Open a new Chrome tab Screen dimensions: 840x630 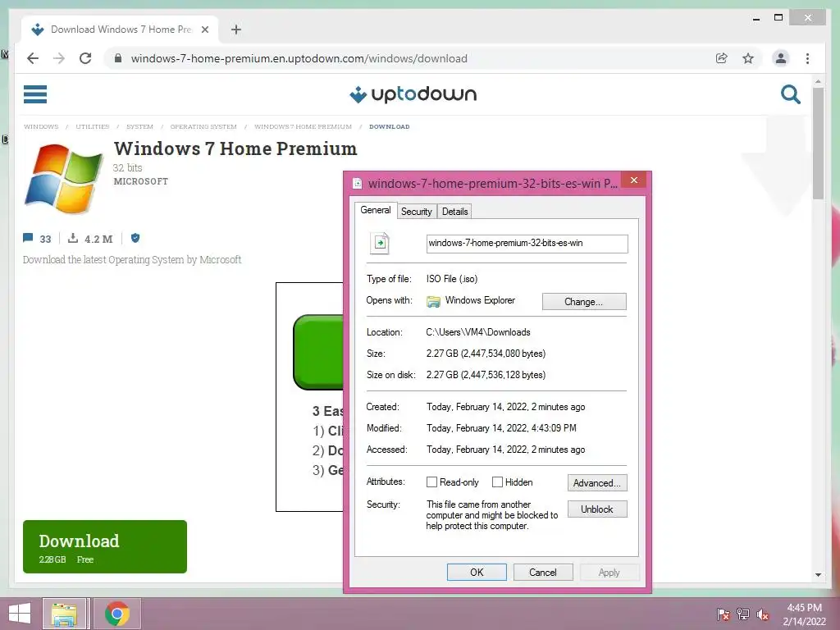tap(236, 30)
